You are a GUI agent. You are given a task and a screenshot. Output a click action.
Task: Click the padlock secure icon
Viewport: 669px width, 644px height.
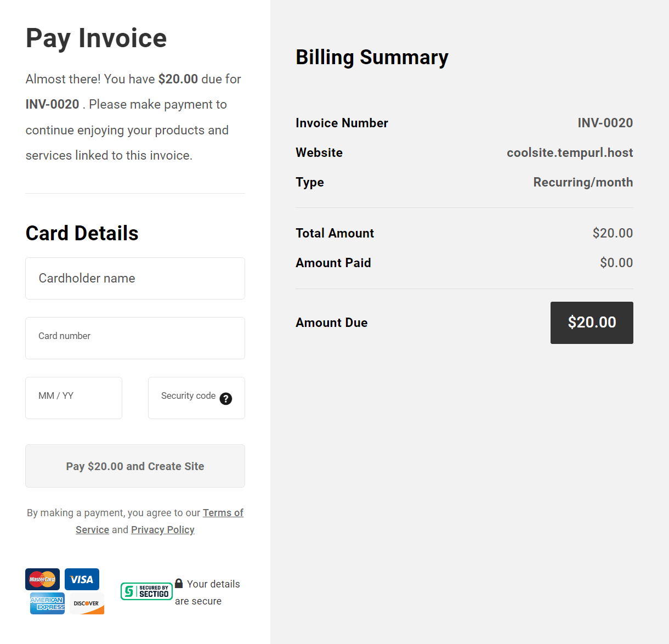[179, 583]
